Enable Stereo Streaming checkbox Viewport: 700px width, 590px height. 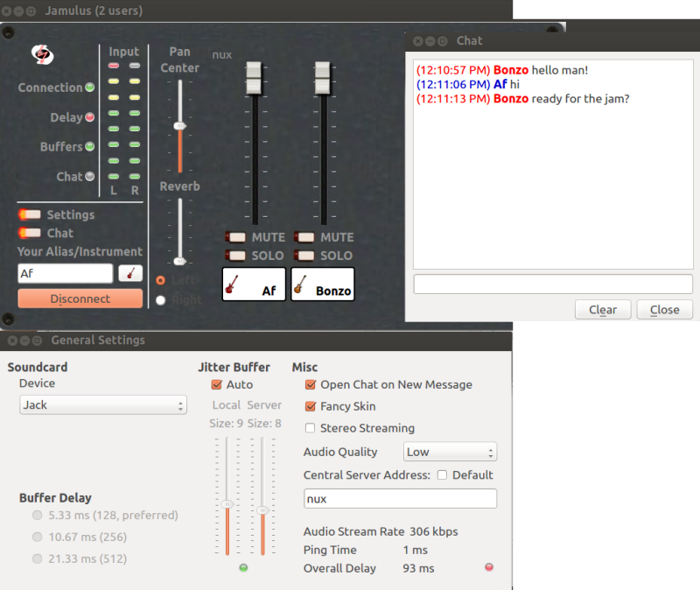pos(311,428)
